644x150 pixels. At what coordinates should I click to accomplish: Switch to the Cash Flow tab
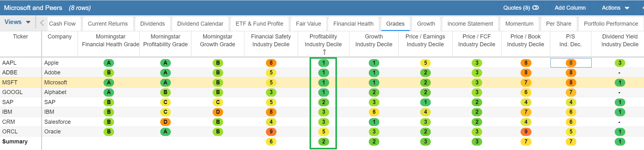pos(62,24)
